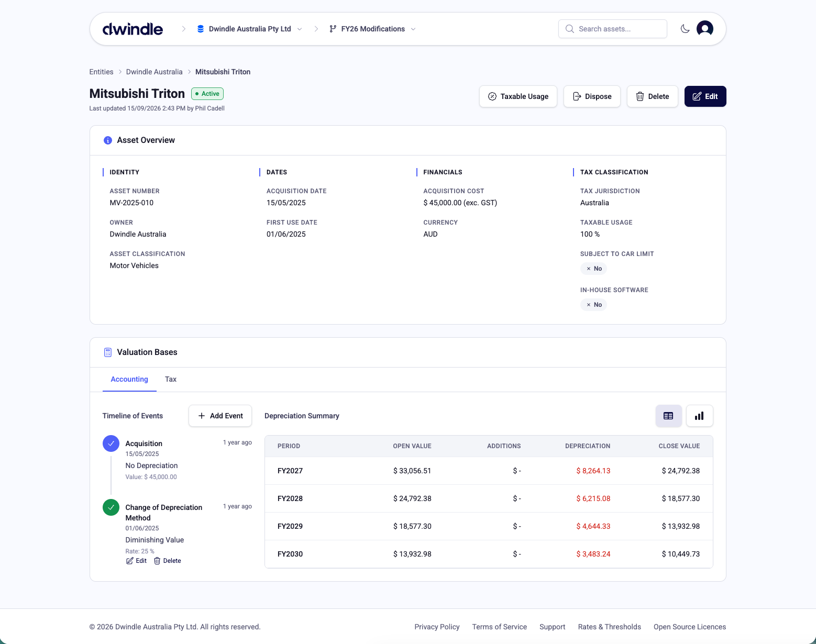Go to Entities breadcrumb
816x644 pixels.
(x=101, y=72)
